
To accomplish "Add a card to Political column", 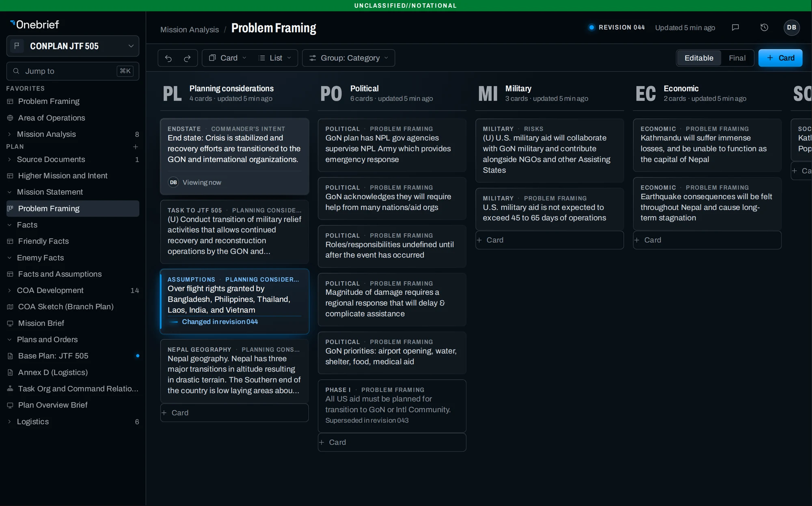I will point(392,442).
